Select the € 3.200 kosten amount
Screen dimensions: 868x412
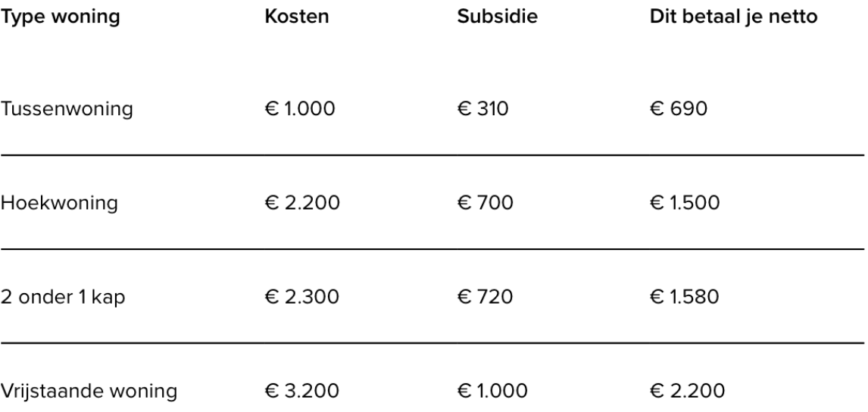click(x=302, y=392)
